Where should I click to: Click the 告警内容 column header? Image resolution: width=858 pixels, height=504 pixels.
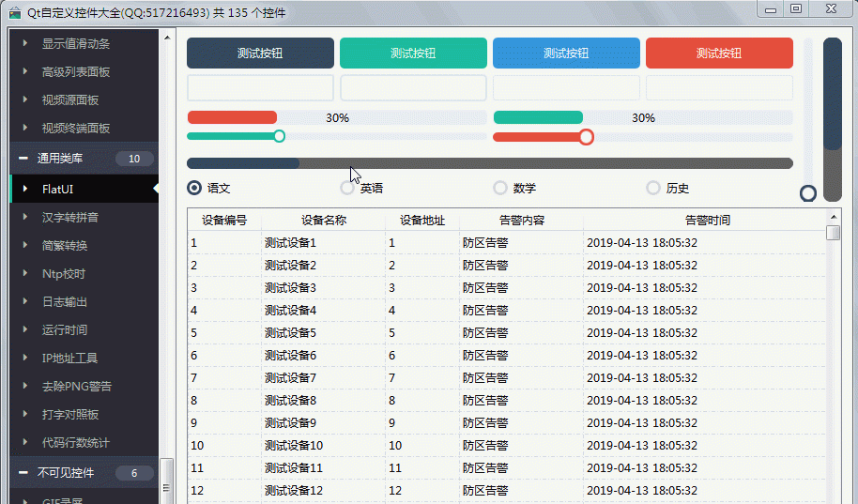(x=522, y=220)
